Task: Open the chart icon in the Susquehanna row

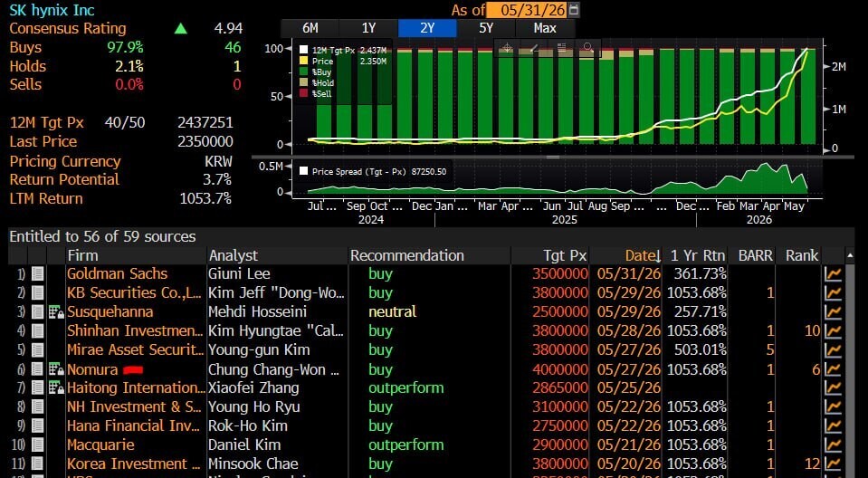Action: tap(833, 311)
